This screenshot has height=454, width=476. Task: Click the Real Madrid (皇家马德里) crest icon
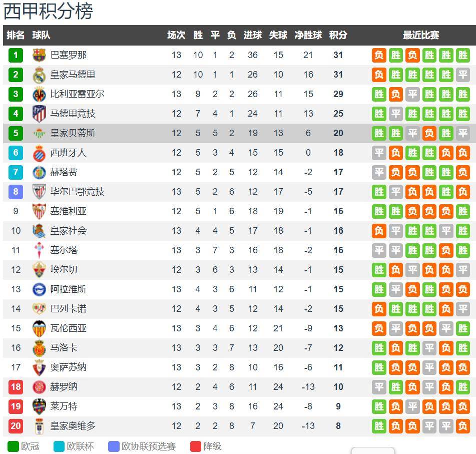pos(39,75)
